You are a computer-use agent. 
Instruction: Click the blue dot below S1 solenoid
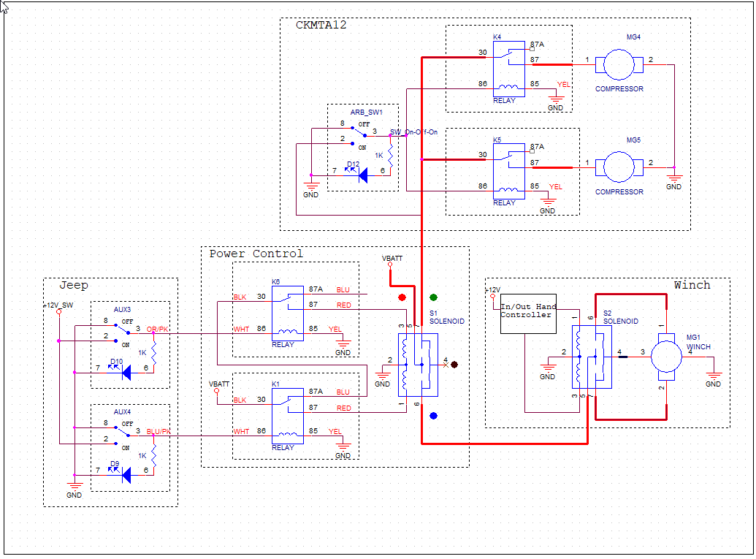point(433,416)
